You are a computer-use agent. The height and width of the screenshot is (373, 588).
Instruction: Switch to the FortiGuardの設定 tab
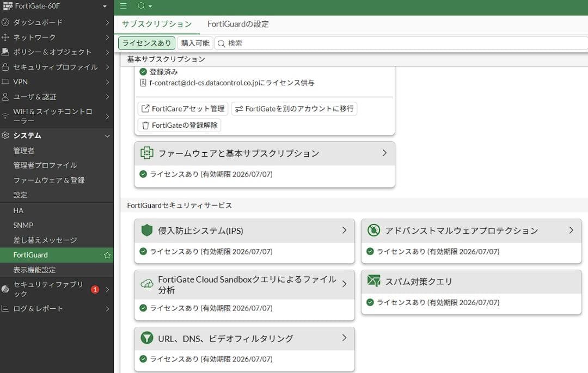[238, 24]
